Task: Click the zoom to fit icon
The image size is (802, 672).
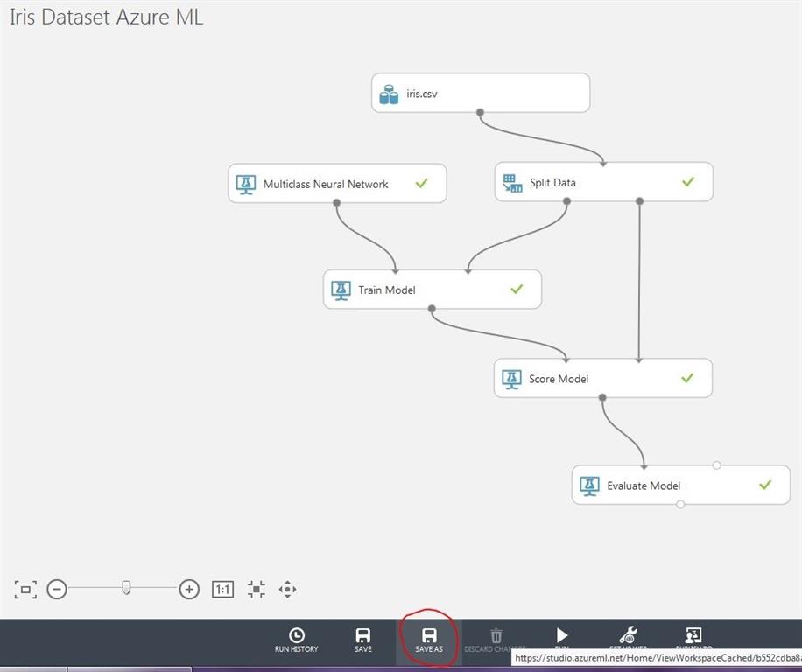Action: tap(257, 589)
